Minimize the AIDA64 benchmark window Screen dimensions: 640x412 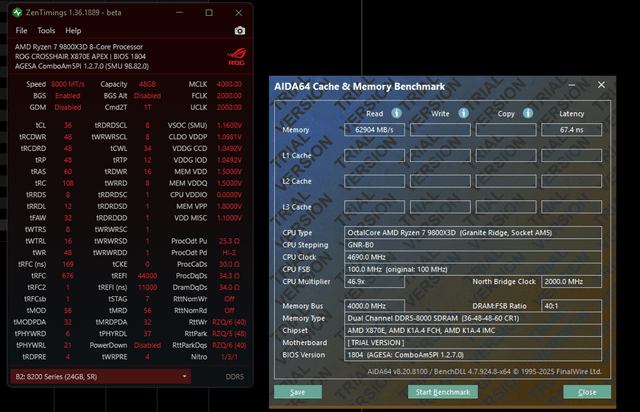point(572,85)
